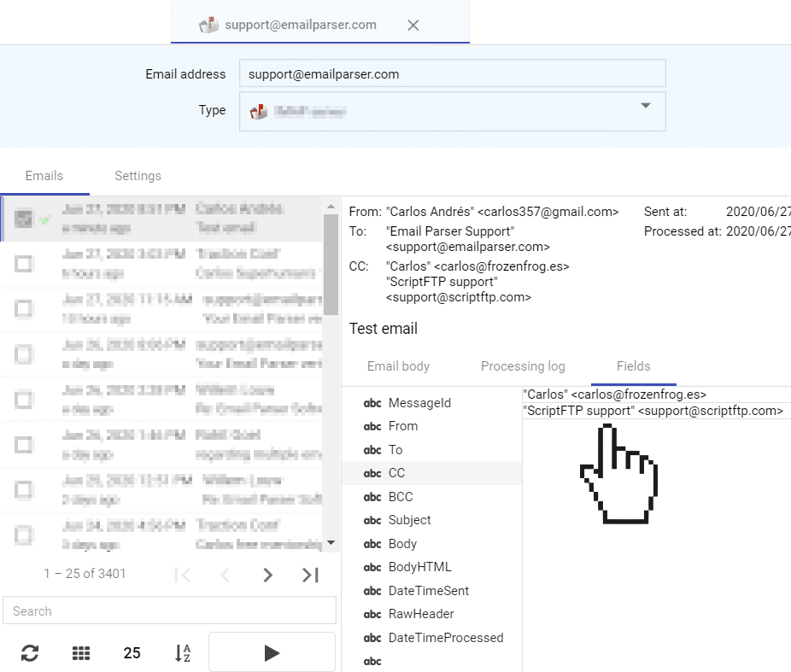Select the DateTimeProcessed field
Image resolution: width=791 pixels, height=672 pixels.
(x=432, y=638)
